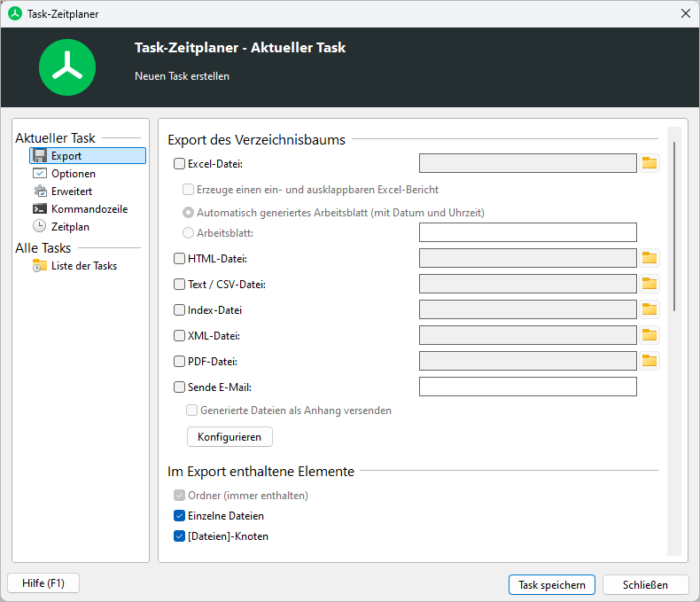Open Hilfe (F1)

(x=43, y=583)
